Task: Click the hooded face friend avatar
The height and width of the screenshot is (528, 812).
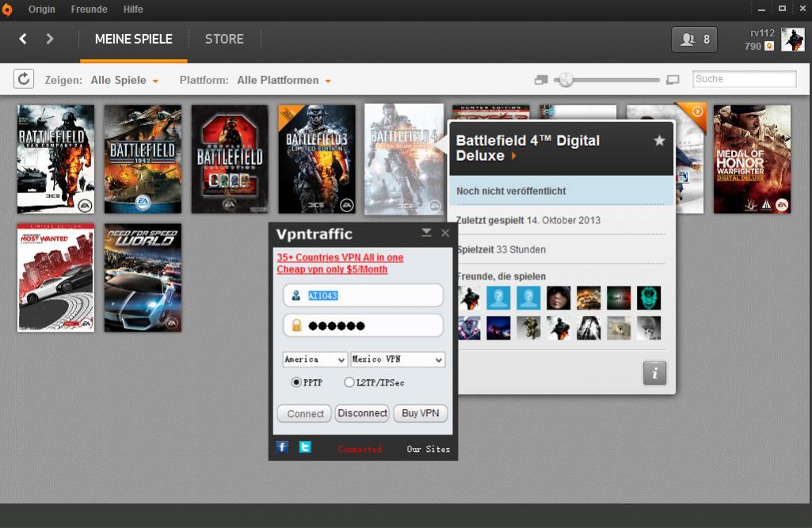Action: (x=558, y=298)
